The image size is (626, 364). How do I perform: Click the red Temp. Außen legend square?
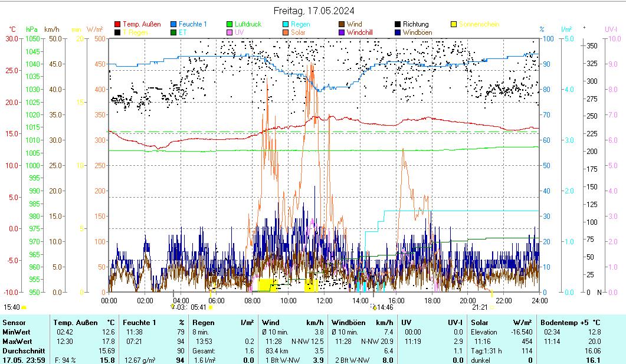(117, 25)
